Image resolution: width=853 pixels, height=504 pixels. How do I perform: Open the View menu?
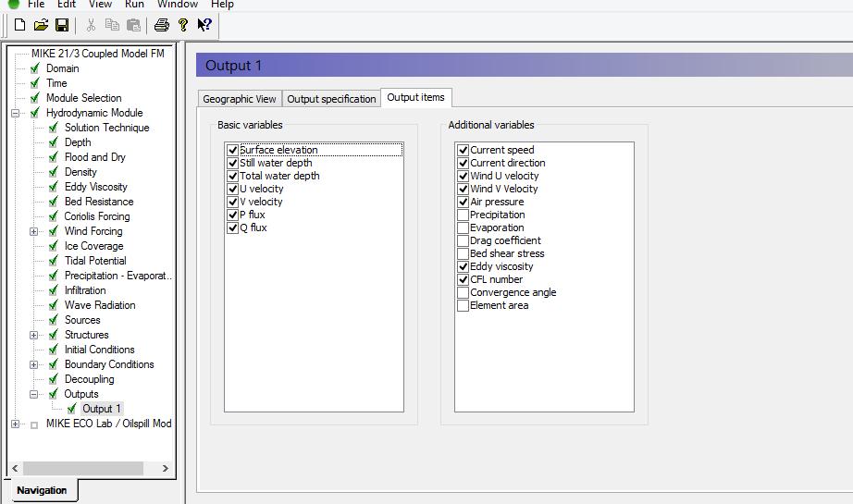point(100,4)
